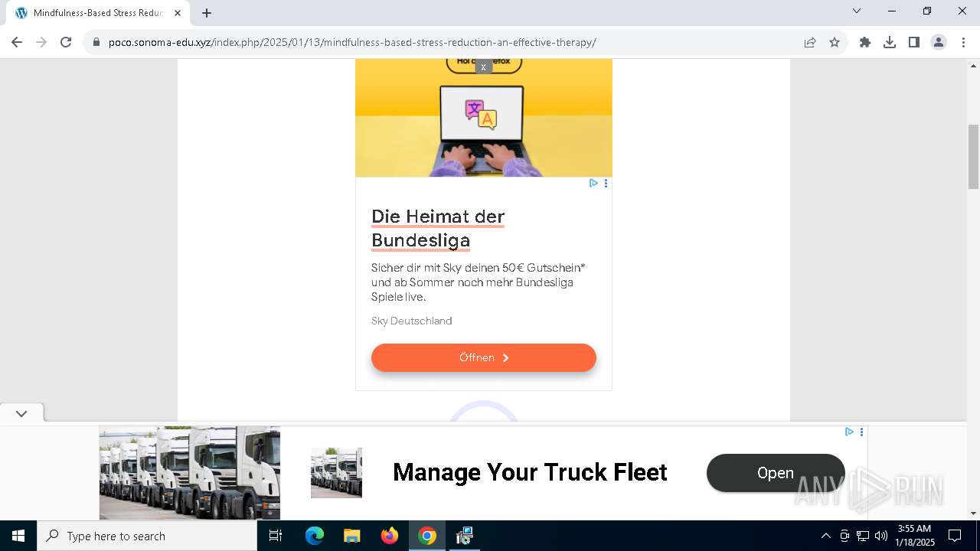Image resolution: width=980 pixels, height=551 pixels.
Task: Open File Explorer from taskbar
Action: [351, 536]
